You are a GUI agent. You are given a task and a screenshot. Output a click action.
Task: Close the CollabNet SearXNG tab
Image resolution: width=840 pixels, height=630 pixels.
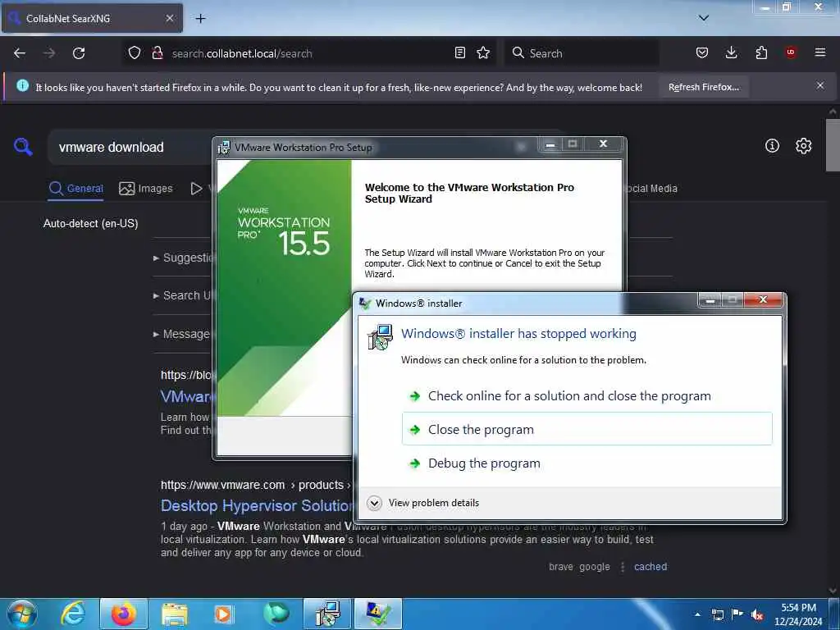(169, 18)
